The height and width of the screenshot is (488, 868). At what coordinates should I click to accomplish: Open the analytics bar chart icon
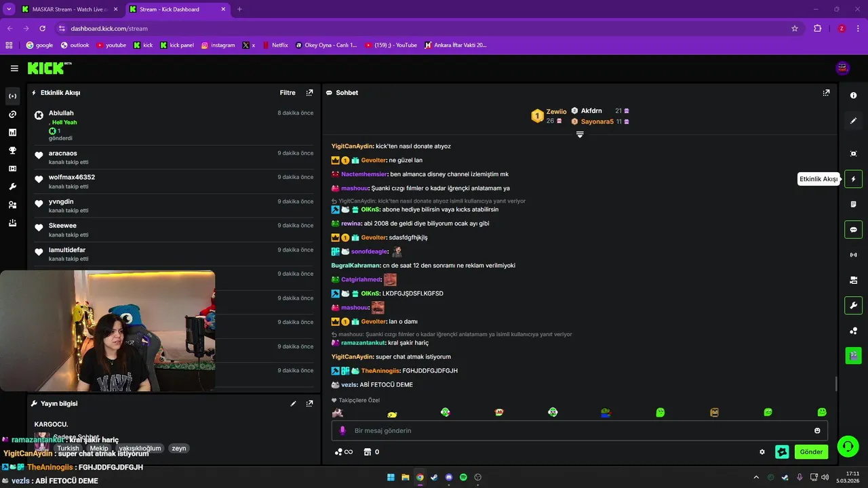click(12, 132)
